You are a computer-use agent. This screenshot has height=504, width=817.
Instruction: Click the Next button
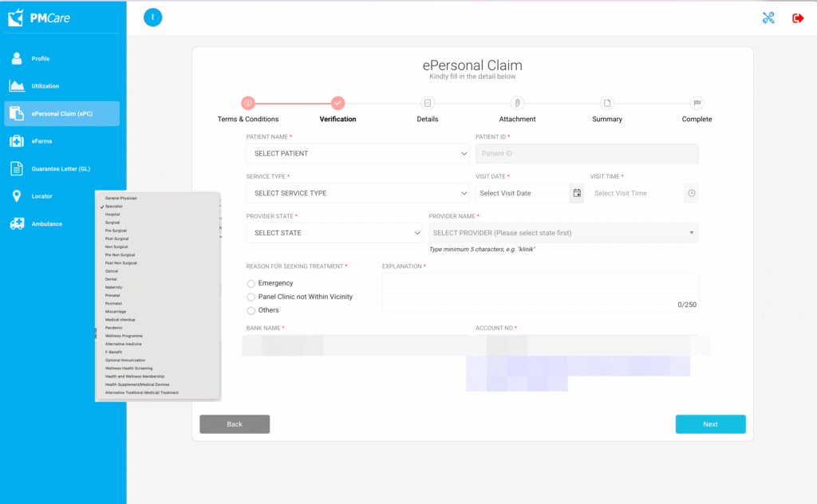pyautogui.click(x=710, y=424)
